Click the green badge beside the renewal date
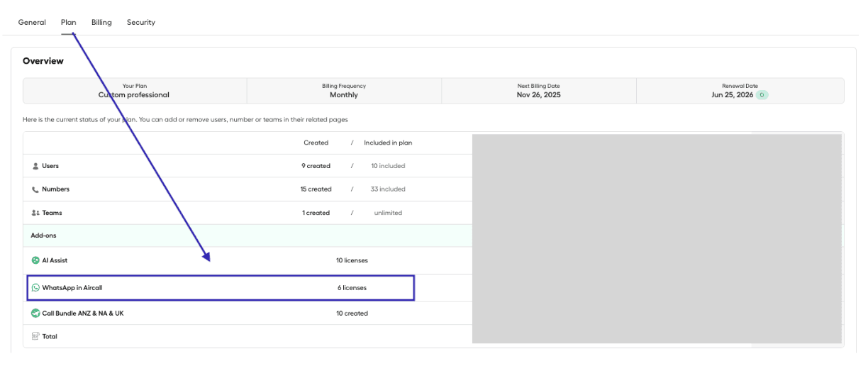 pos(762,95)
